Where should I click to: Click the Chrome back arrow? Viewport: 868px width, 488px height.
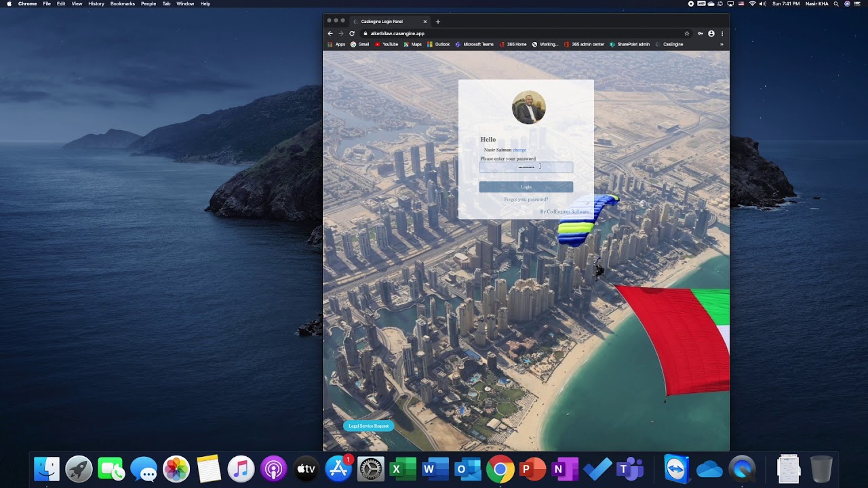330,33
